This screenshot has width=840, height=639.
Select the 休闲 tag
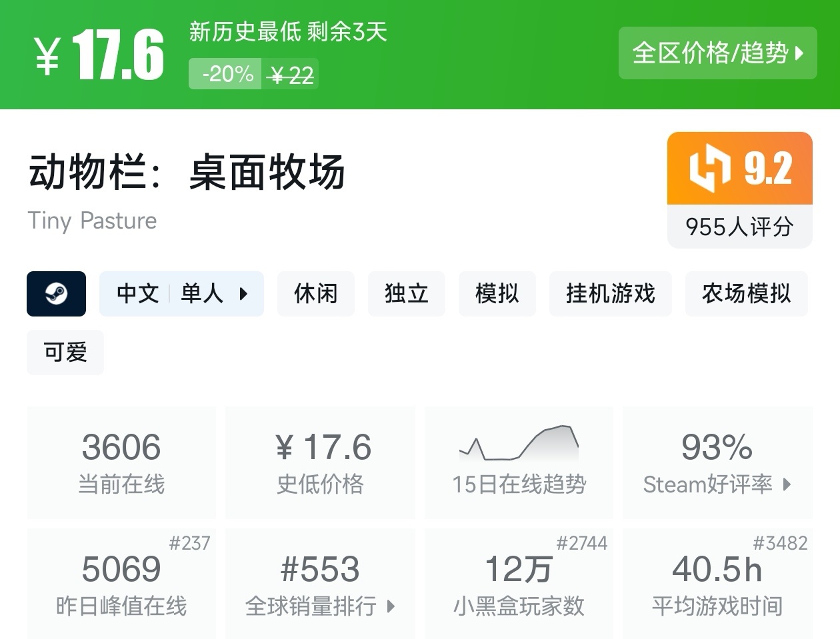click(x=315, y=293)
